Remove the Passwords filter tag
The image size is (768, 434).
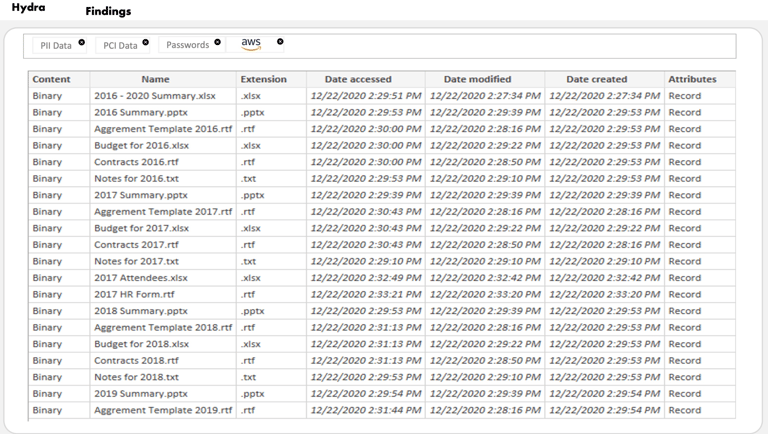217,42
